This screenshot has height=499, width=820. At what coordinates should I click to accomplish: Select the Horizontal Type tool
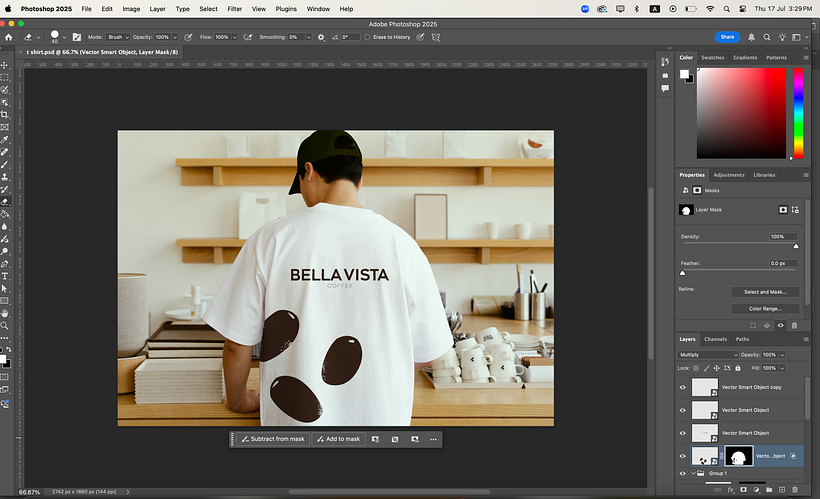(5, 276)
